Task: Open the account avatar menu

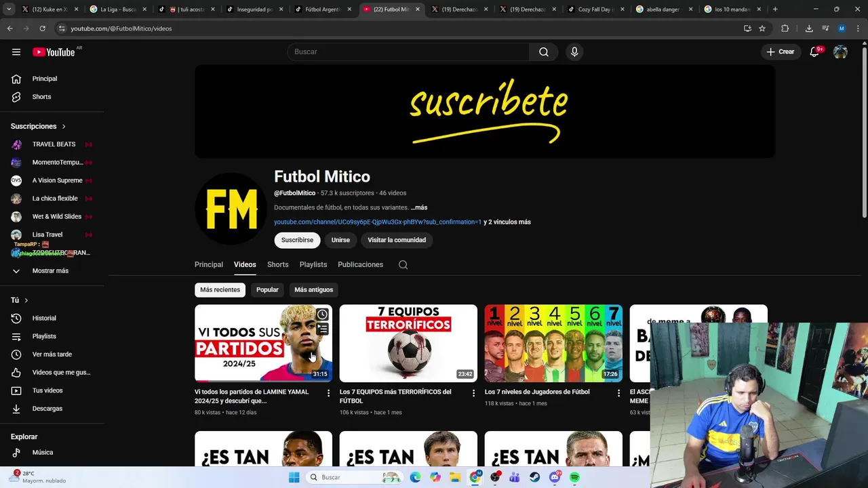Action: pyautogui.click(x=840, y=52)
